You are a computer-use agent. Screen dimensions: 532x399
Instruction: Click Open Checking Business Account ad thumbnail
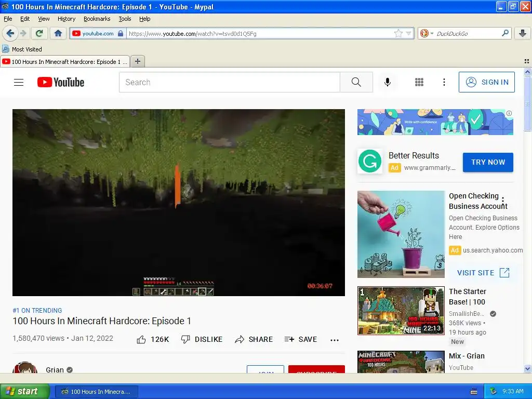401,234
